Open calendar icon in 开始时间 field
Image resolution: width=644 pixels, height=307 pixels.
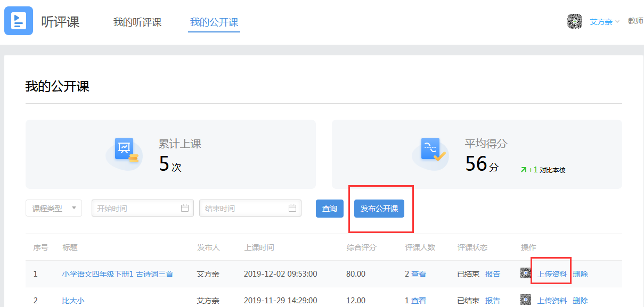pyautogui.click(x=185, y=208)
